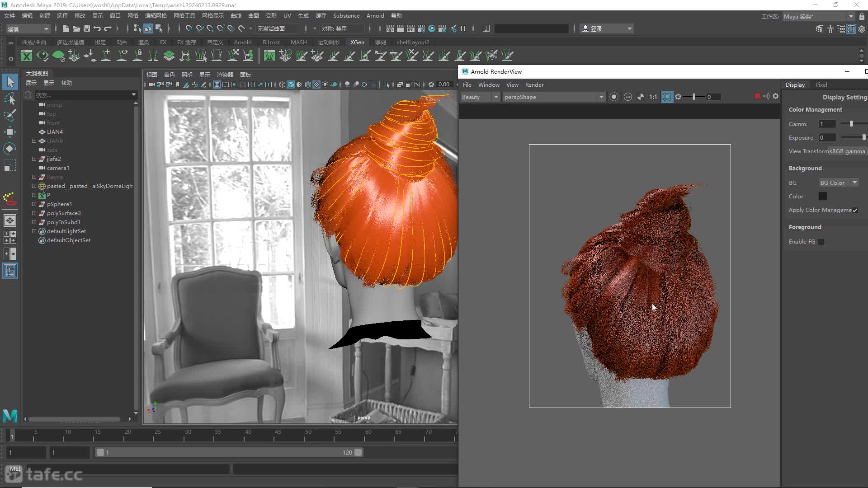Click the shaded display cube icon
This screenshot has height=488, width=868.
[x=291, y=84]
